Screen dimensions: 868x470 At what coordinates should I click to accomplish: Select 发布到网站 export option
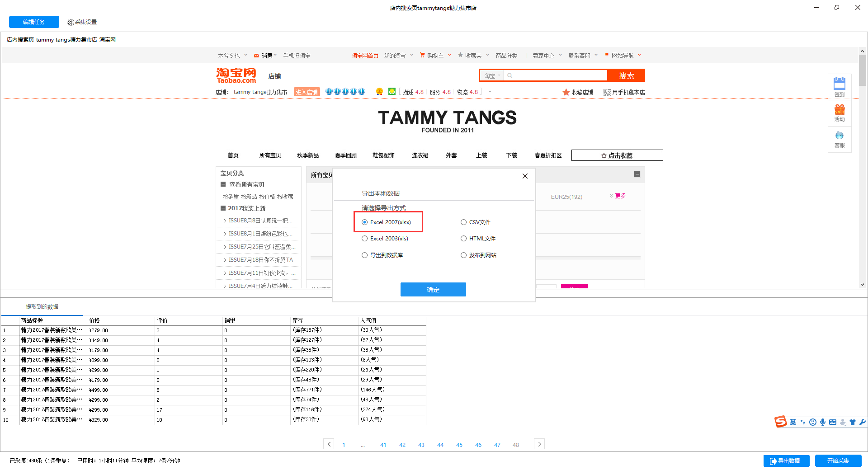click(x=478, y=255)
